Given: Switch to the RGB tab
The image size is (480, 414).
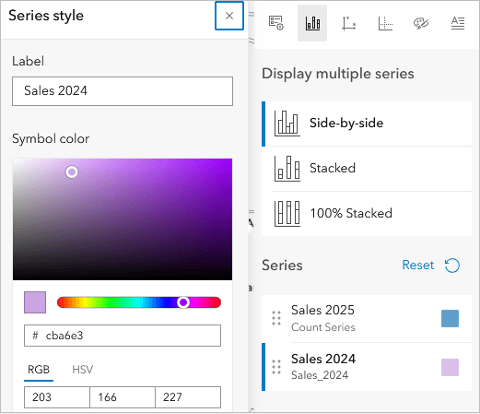Looking at the screenshot, I should tap(39, 369).
